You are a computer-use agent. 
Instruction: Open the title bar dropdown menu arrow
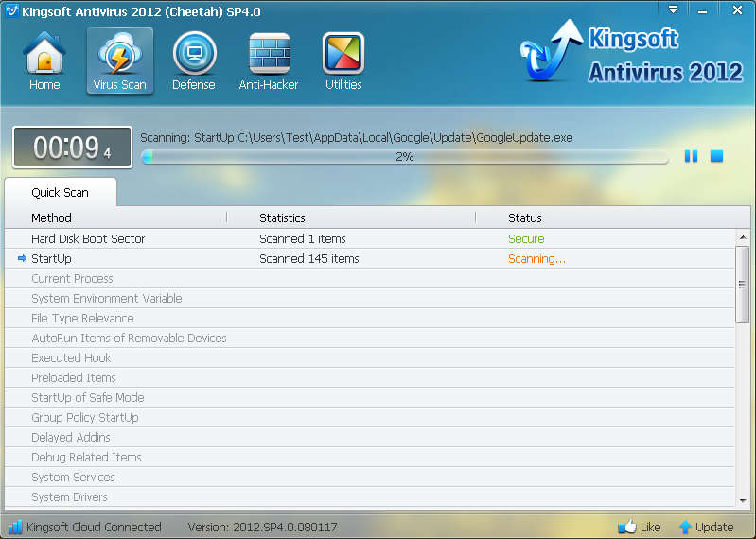point(673,9)
